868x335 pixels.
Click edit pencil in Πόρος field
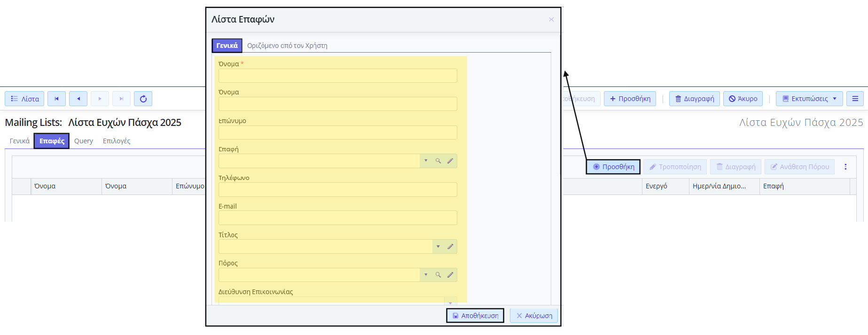pos(450,275)
